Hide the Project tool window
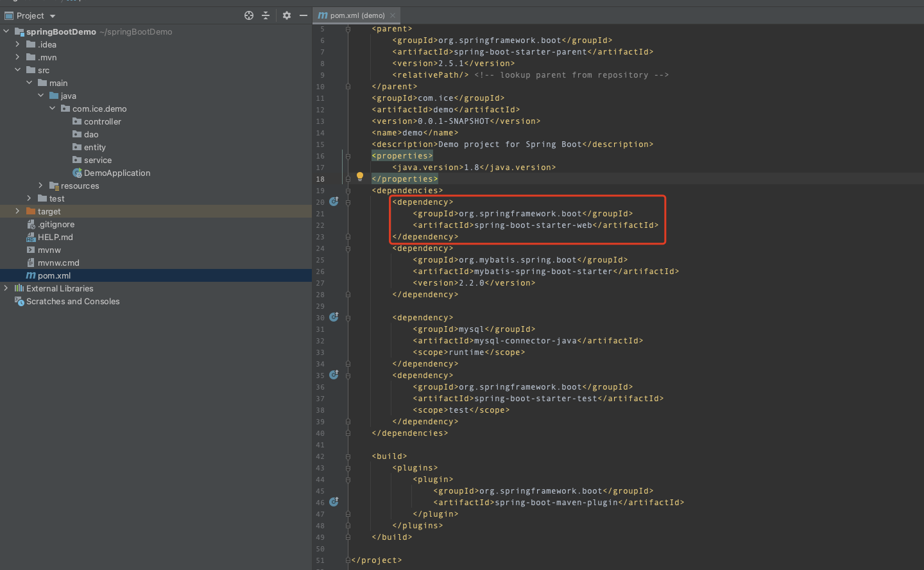The height and width of the screenshot is (570, 924). click(304, 15)
